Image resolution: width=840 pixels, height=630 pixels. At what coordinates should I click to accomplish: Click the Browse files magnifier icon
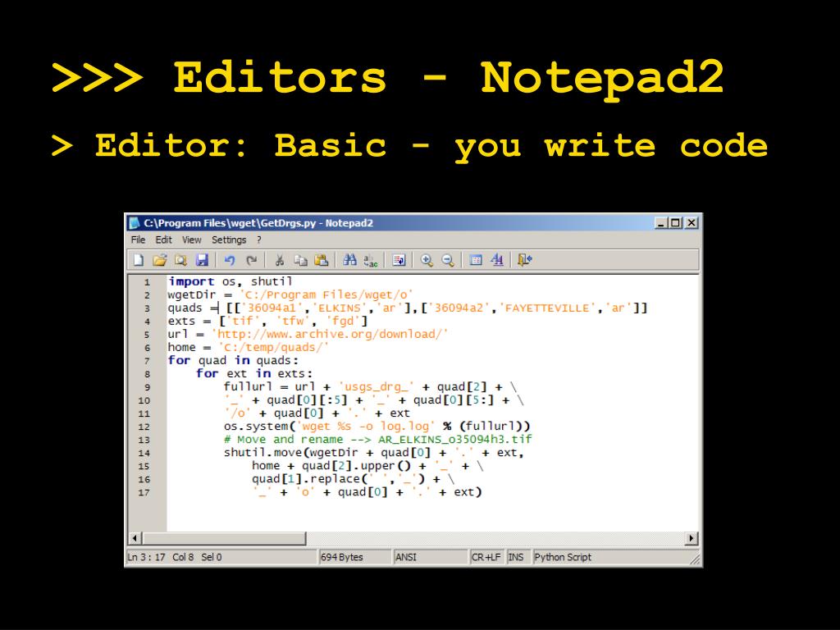[180, 260]
